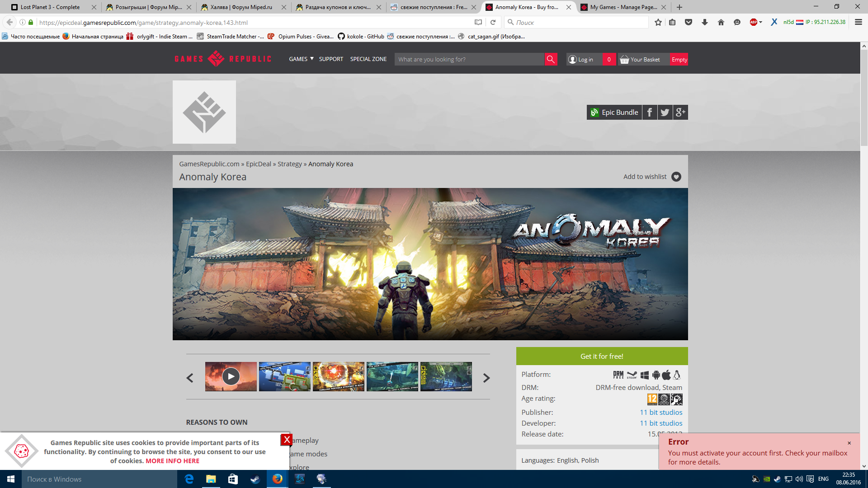This screenshot has height=488, width=868.
Task: Click the Epic Bundle button
Action: 614,113
